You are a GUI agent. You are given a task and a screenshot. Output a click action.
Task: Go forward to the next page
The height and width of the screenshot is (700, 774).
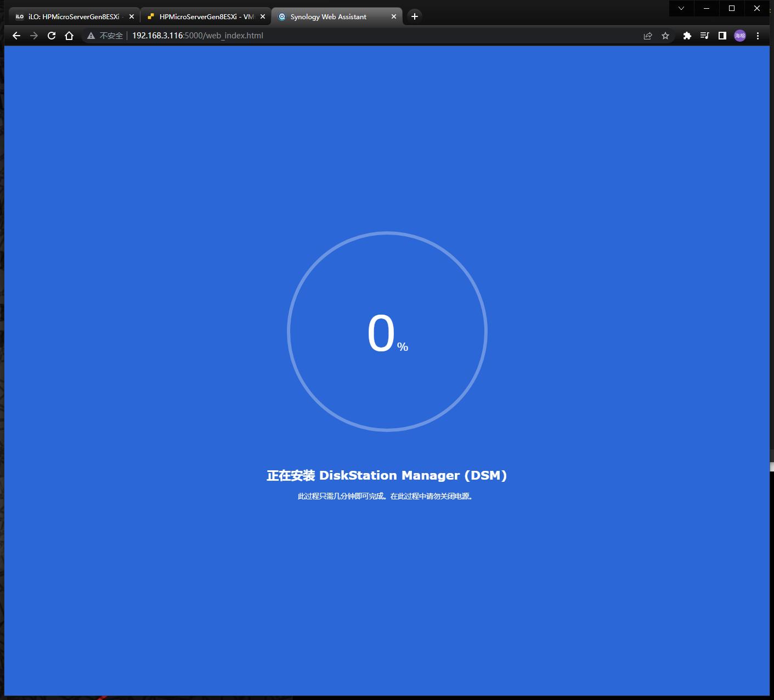[34, 36]
